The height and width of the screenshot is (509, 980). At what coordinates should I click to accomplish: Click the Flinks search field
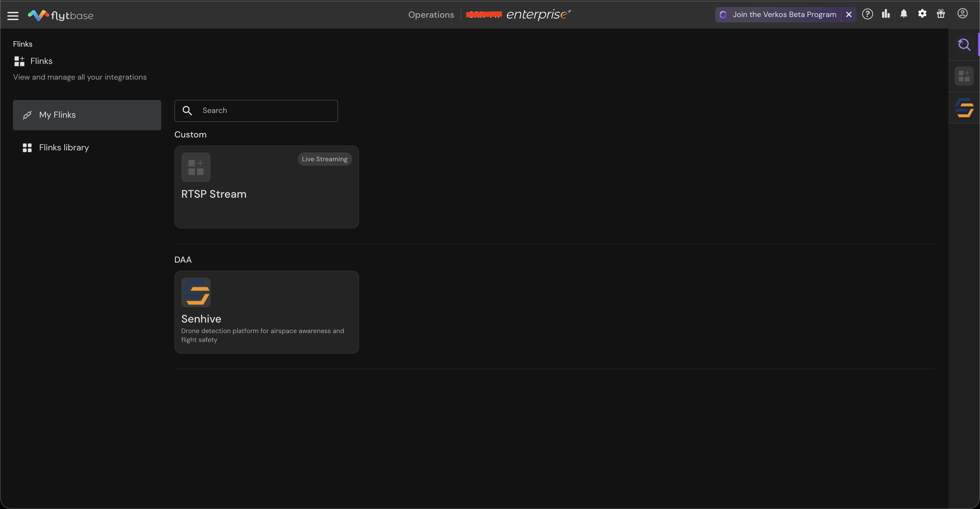[x=266, y=111]
